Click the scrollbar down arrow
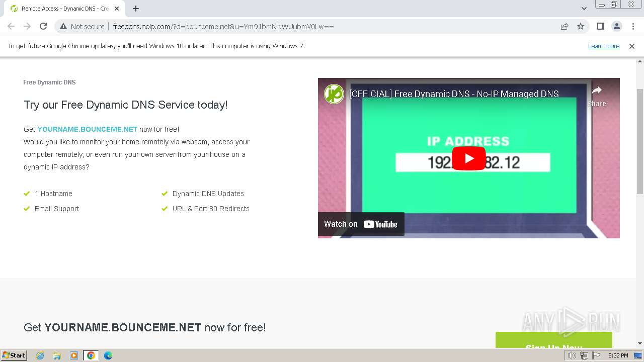 [640, 343]
